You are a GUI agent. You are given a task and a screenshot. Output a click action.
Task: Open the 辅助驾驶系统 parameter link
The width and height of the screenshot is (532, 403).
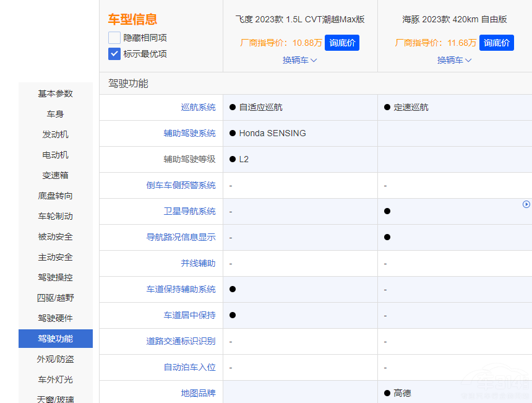coord(189,133)
